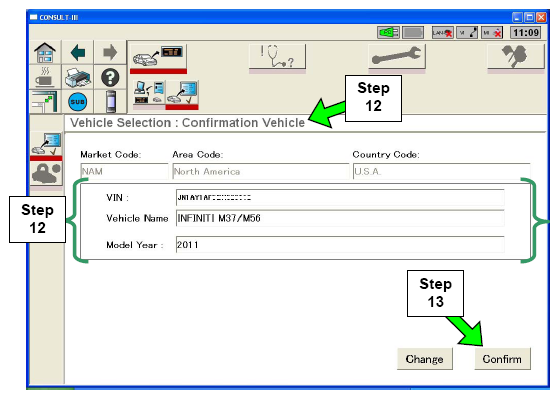The image size is (559, 399).
Task: Open the Help question mark icon
Action: coord(110,77)
